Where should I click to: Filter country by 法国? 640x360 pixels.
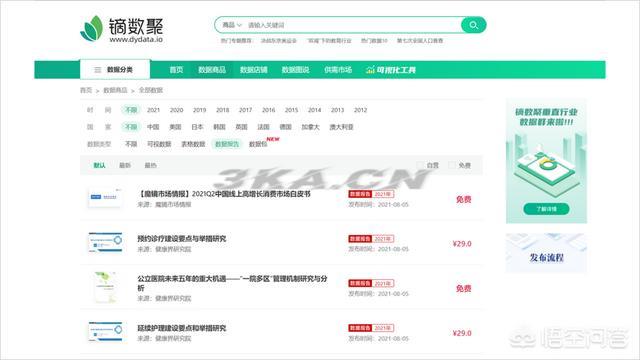pos(263,127)
